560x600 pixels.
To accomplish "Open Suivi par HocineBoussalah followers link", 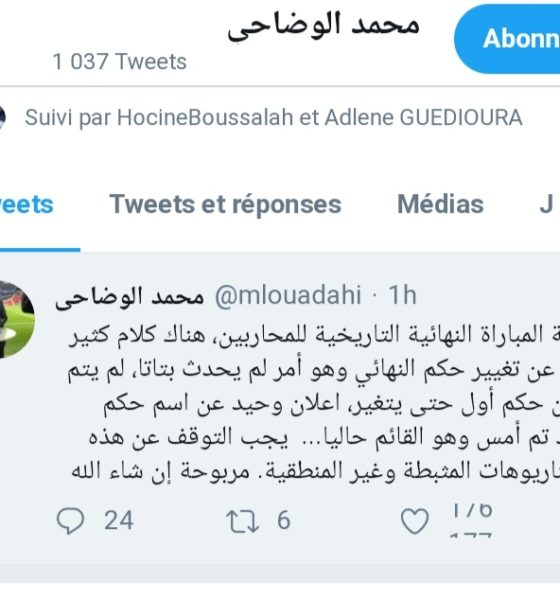I will [274, 117].
